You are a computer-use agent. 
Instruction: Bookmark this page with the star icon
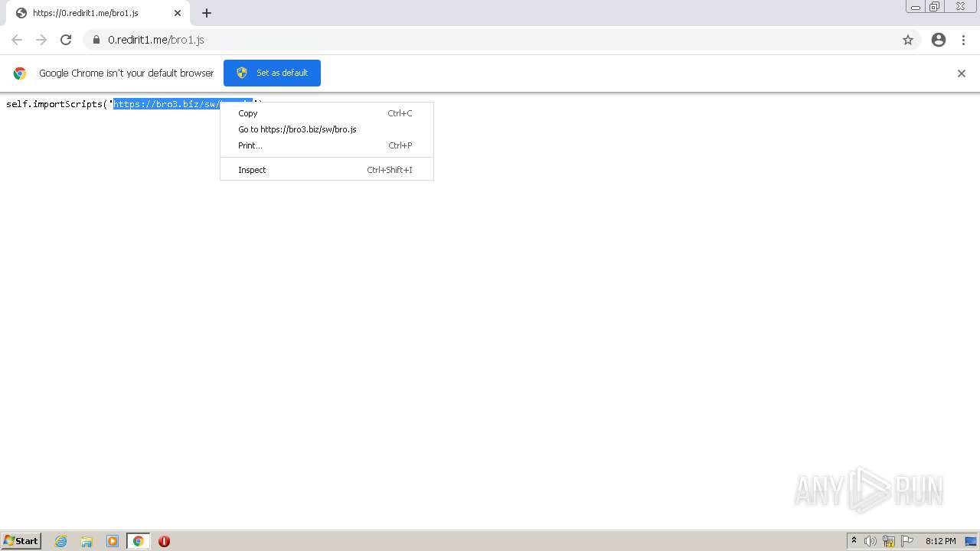pos(908,40)
